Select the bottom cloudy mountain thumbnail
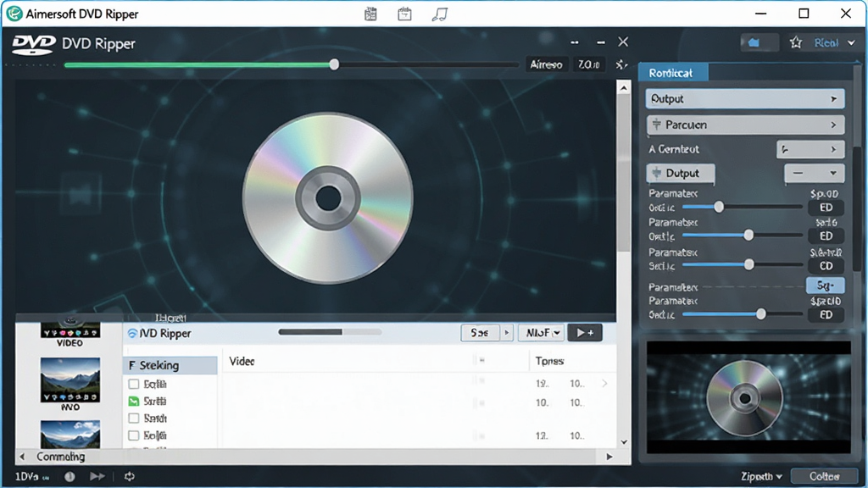 70,435
